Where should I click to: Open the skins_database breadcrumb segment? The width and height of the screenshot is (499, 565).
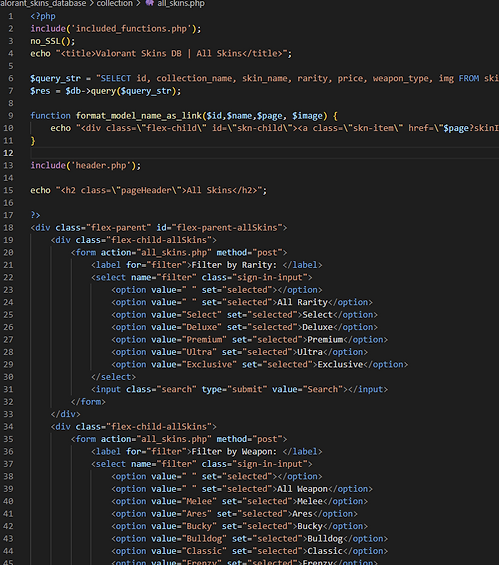click(x=43, y=3)
